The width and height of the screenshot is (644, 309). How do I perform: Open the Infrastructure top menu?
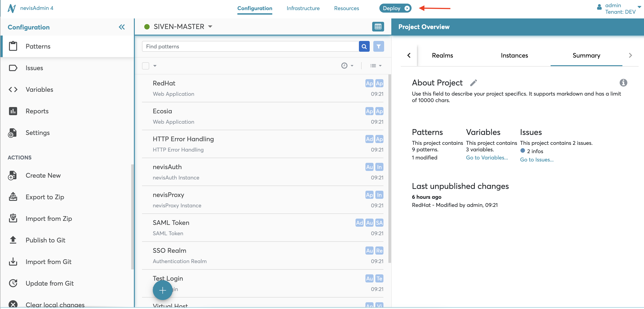303,8
